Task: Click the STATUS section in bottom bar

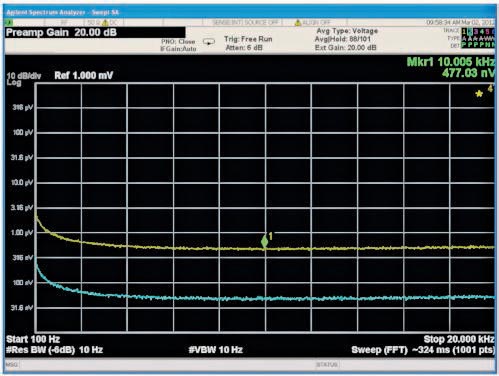Action: click(x=327, y=365)
